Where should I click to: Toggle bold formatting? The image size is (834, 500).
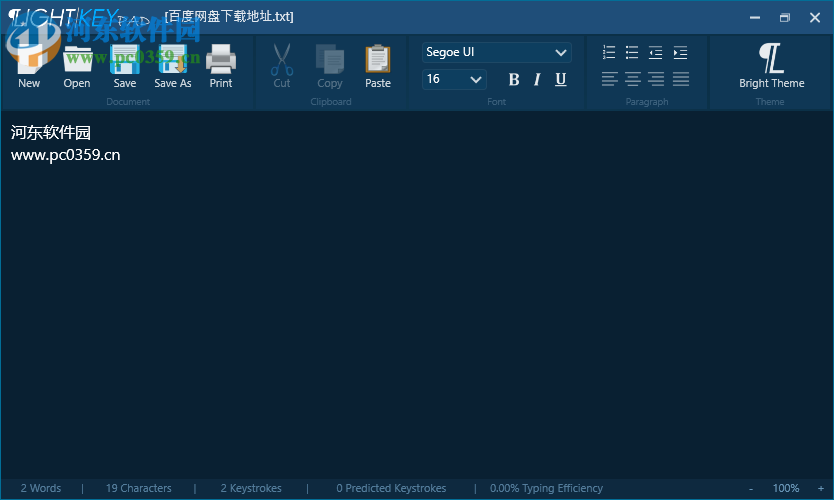[x=514, y=79]
